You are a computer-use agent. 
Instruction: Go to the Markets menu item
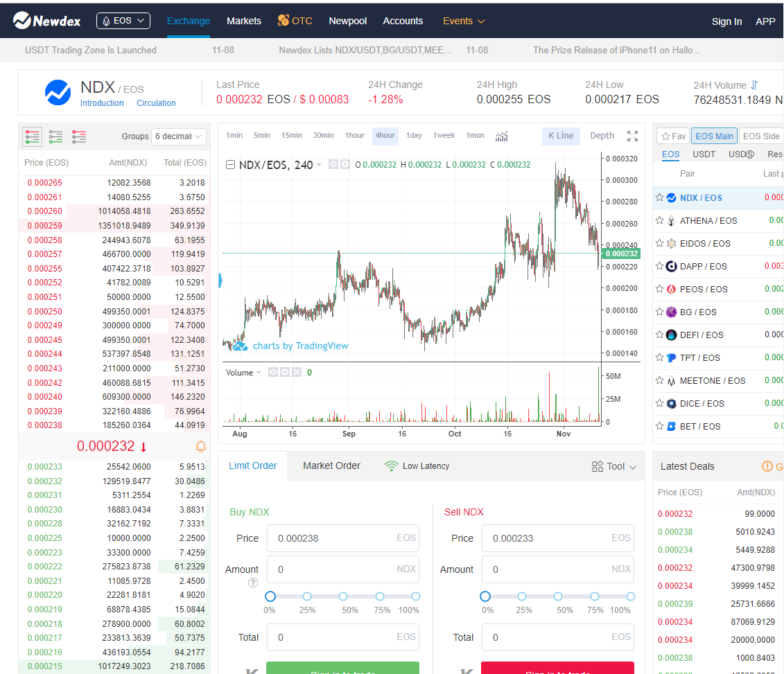click(244, 21)
